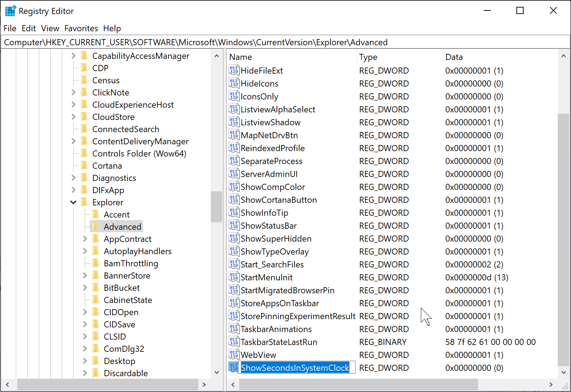Select the ShowInfoTip value icon
This screenshot has width=571, height=392.
pos(234,213)
